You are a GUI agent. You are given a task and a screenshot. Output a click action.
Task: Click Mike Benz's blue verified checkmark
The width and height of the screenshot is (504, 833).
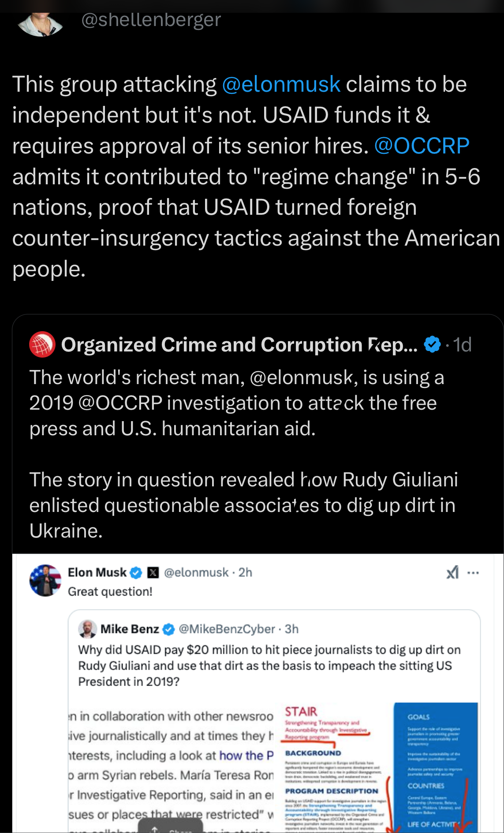(169, 629)
